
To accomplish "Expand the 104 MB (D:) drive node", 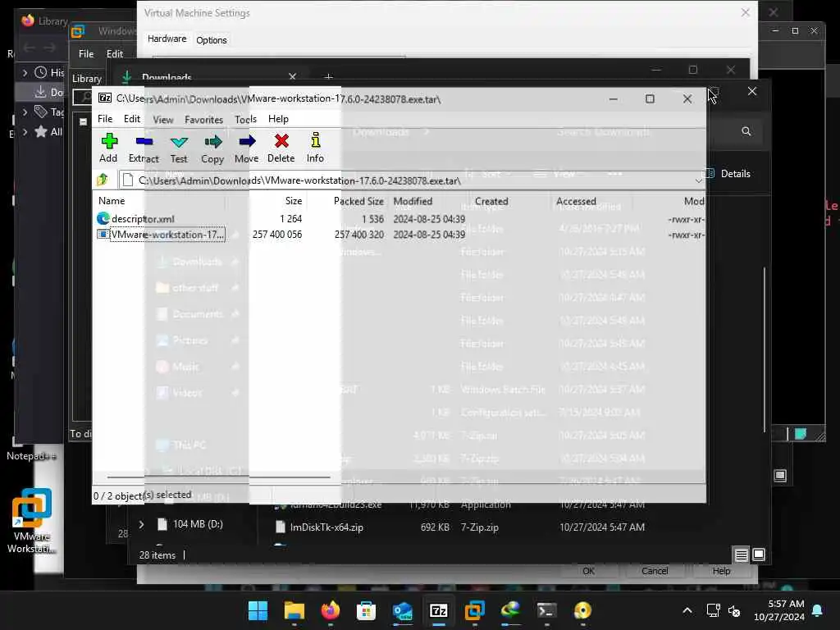I will tap(141, 524).
